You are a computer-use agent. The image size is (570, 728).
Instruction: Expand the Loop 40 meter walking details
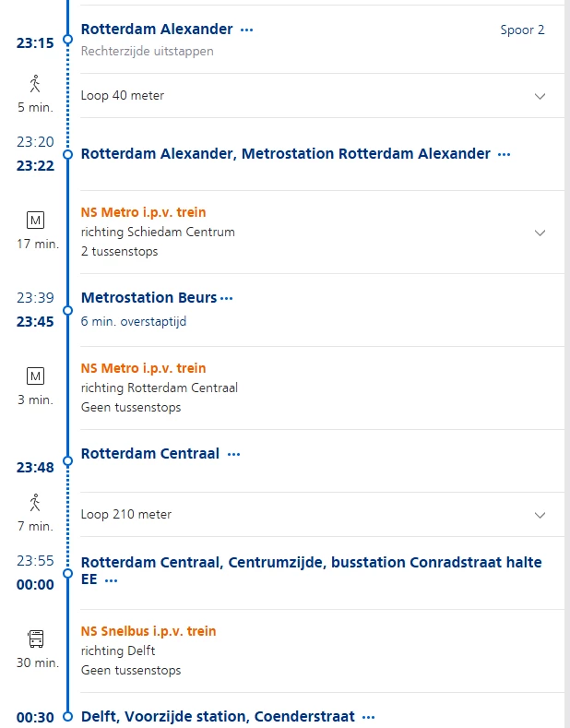click(540, 96)
